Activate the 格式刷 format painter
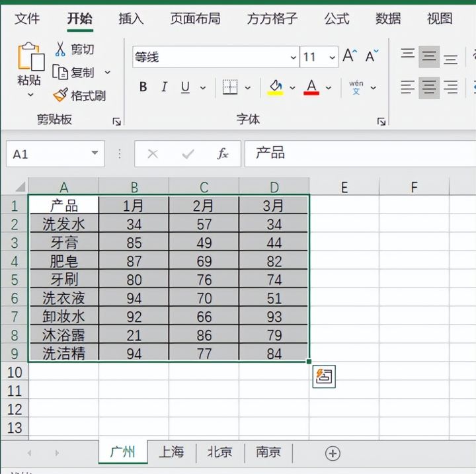This screenshot has width=476, height=474. 79,96
